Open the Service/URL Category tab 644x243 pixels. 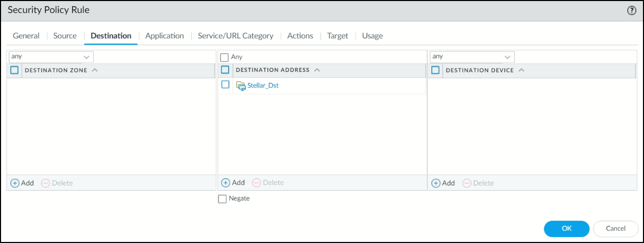coord(235,36)
